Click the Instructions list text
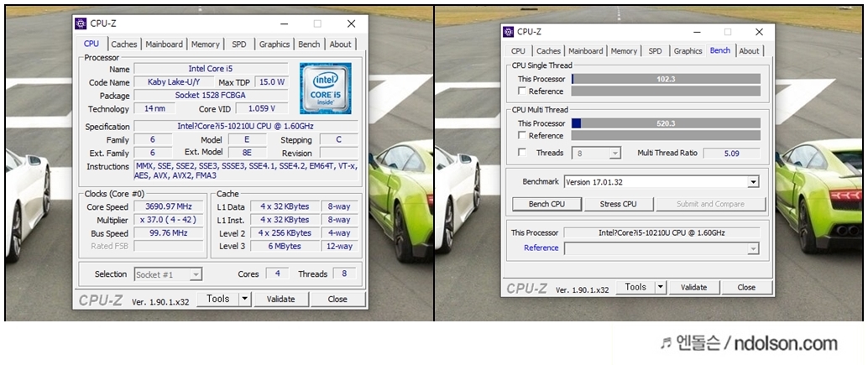This screenshot has width=868, height=365. coord(246,171)
